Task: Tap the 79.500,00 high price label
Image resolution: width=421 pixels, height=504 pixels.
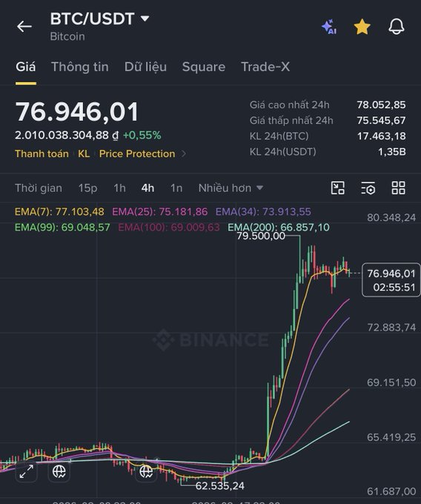Action: point(261,236)
